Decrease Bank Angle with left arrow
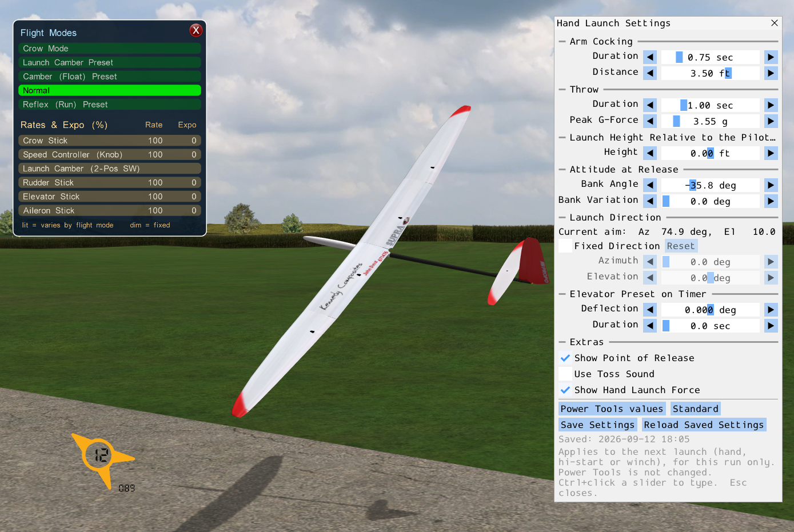The width and height of the screenshot is (794, 532). tap(650, 185)
